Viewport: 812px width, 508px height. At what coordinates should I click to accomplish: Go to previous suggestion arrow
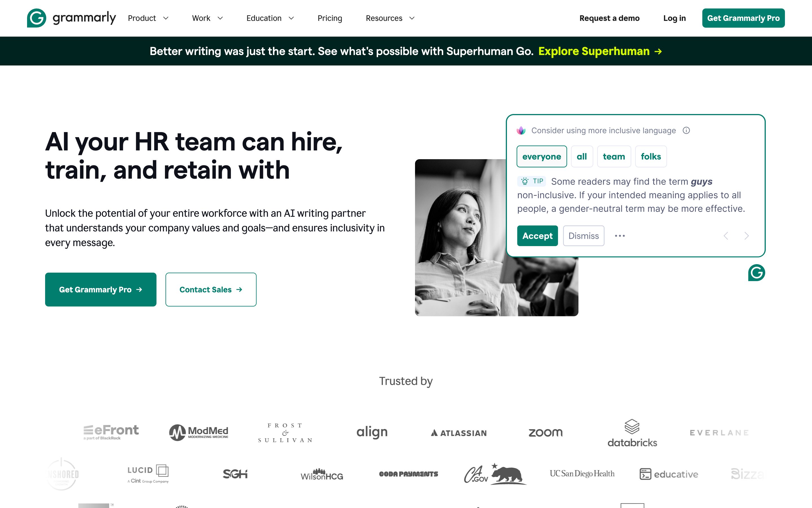[x=726, y=236]
